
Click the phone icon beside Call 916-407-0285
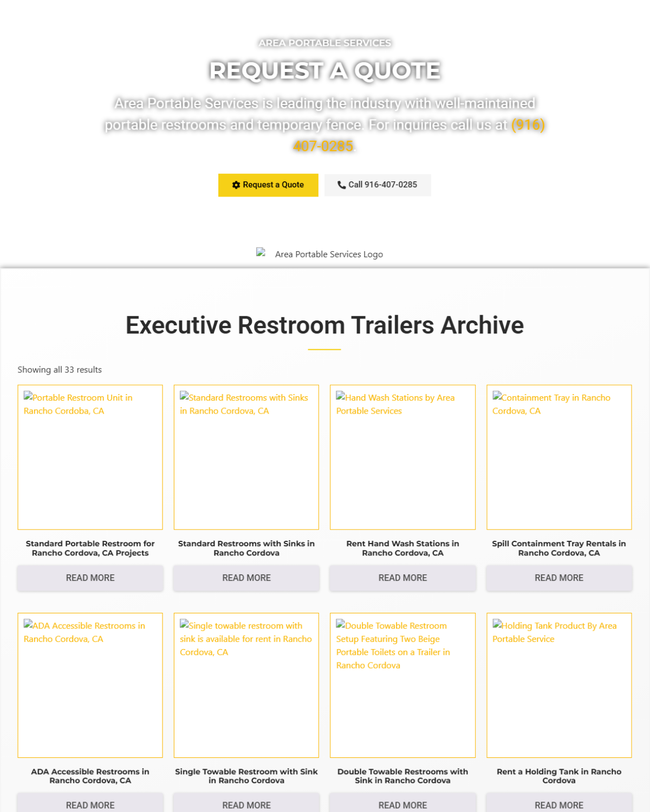pyautogui.click(x=341, y=185)
